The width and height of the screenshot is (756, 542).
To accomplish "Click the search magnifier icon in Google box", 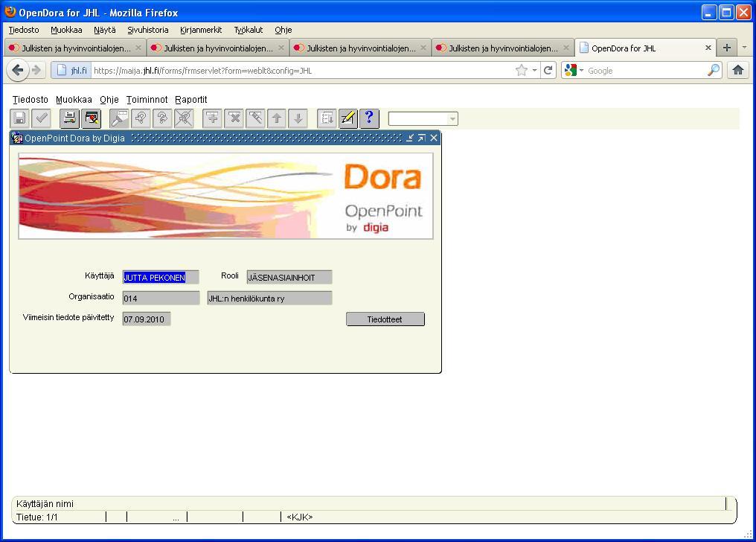I will (x=714, y=71).
